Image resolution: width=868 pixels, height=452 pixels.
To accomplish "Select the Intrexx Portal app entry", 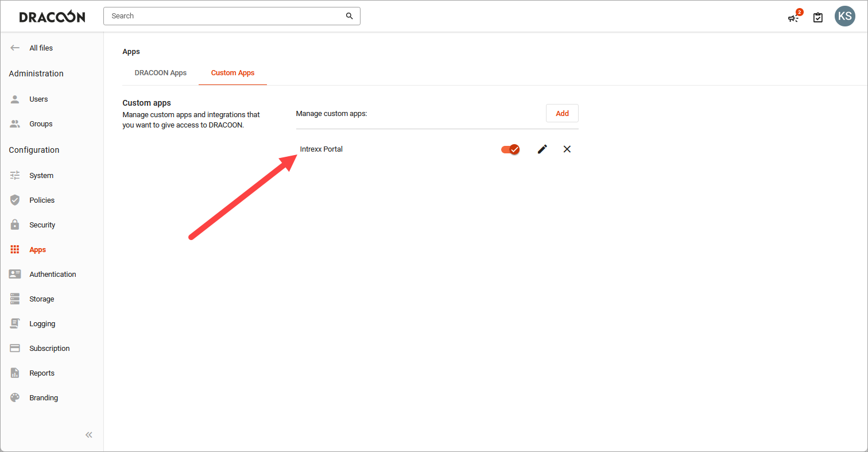I will 321,149.
